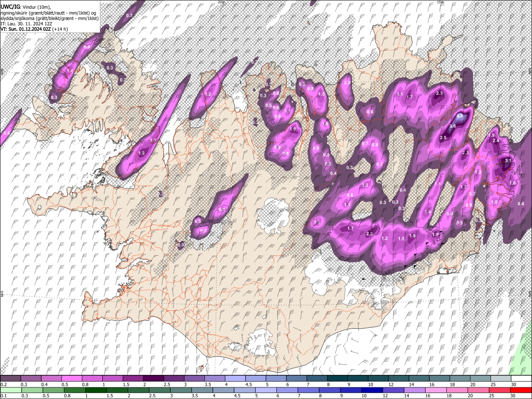Pick the darkest green rain swatch at 1
The image size is (532, 399).
point(96,390)
